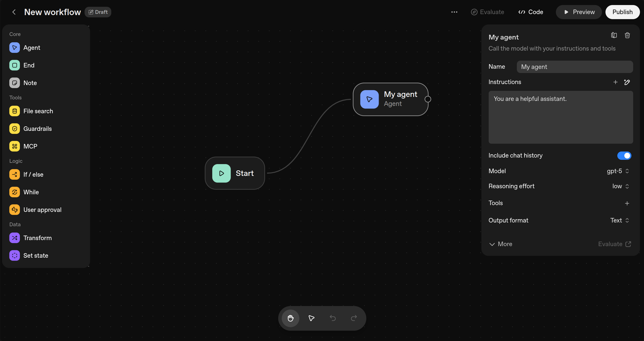This screenshot has width=644, height=341.
Task: Add an MCP node to the workflow
Action: pyautogui.click(x=30, y=146)
